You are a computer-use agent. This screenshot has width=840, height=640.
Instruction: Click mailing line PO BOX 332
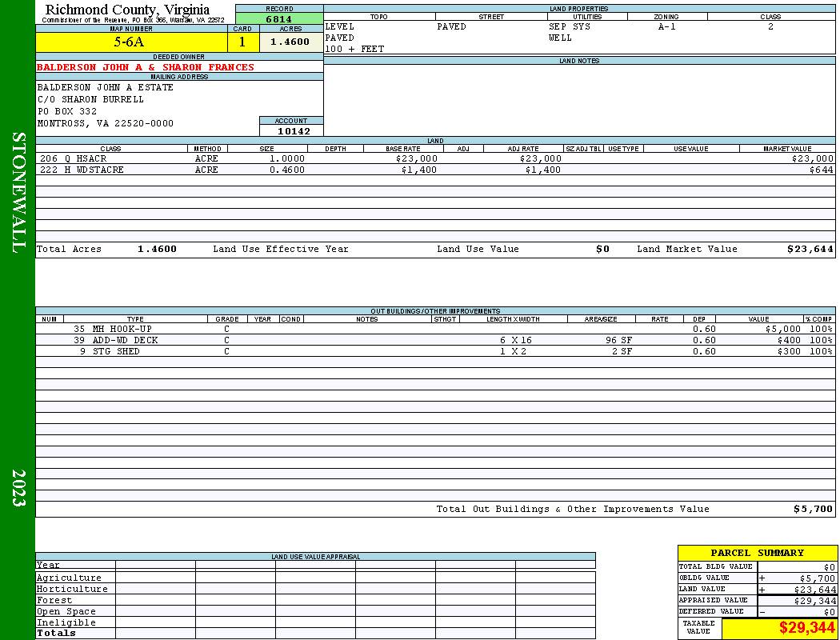pos(67,111)
